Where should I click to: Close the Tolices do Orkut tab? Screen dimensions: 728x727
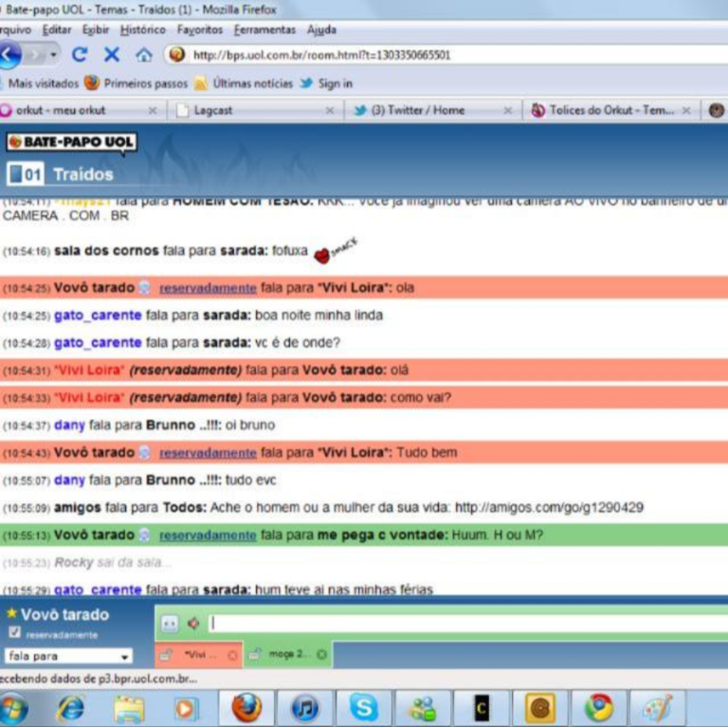686,111
